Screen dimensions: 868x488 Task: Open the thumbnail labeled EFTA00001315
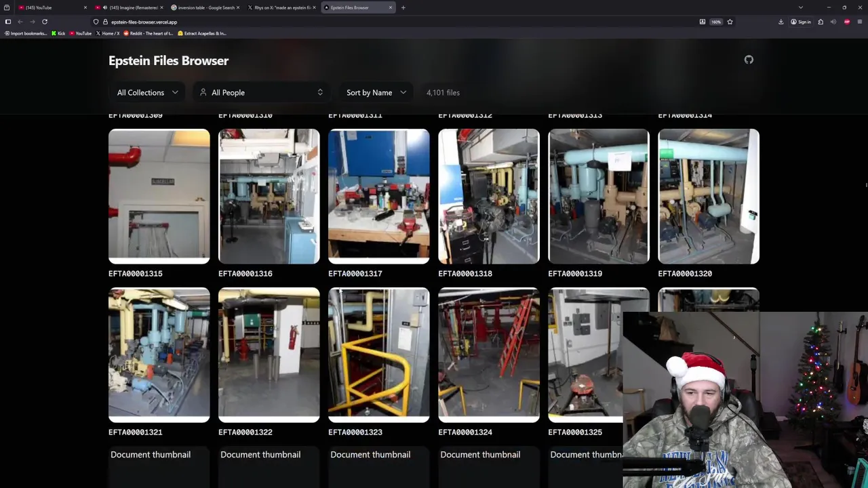coord(159,196)
